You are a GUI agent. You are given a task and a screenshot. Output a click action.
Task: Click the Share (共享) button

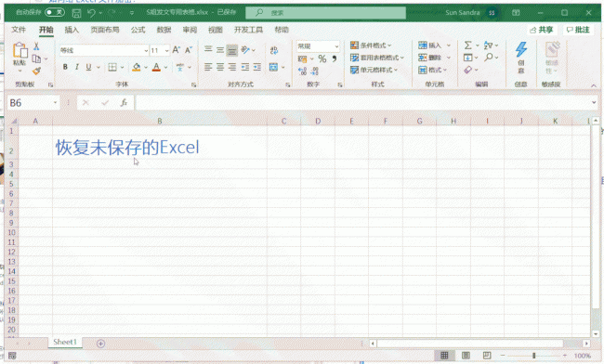[x=541, y=30]
